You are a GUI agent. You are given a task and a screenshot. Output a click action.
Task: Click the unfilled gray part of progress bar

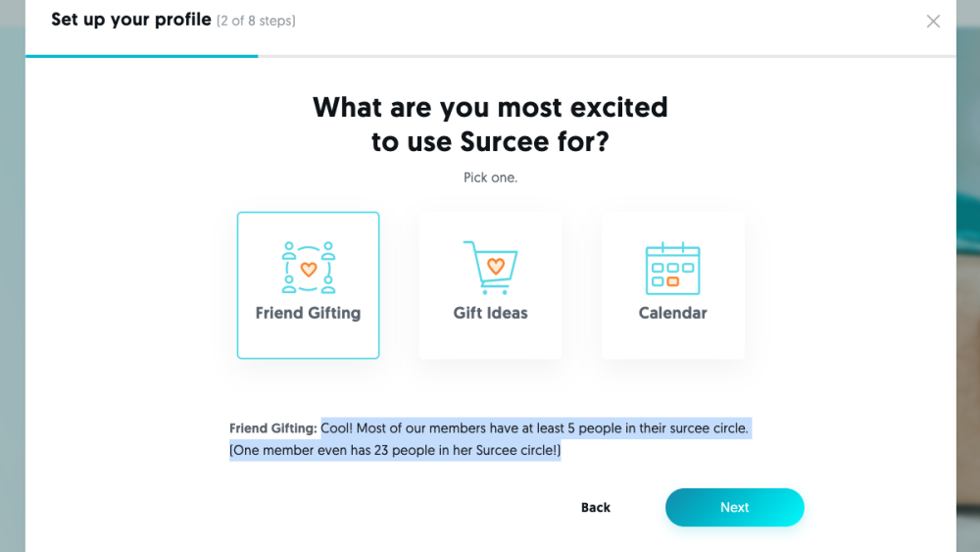[x=608, y=56]
